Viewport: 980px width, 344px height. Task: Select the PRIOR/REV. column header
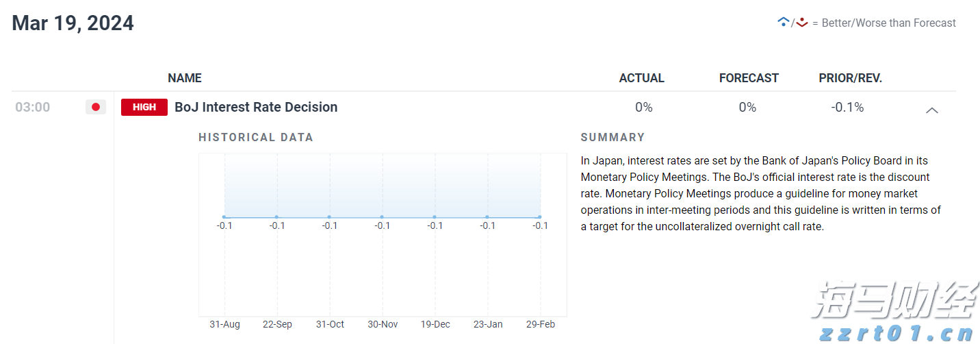[850, 78]
